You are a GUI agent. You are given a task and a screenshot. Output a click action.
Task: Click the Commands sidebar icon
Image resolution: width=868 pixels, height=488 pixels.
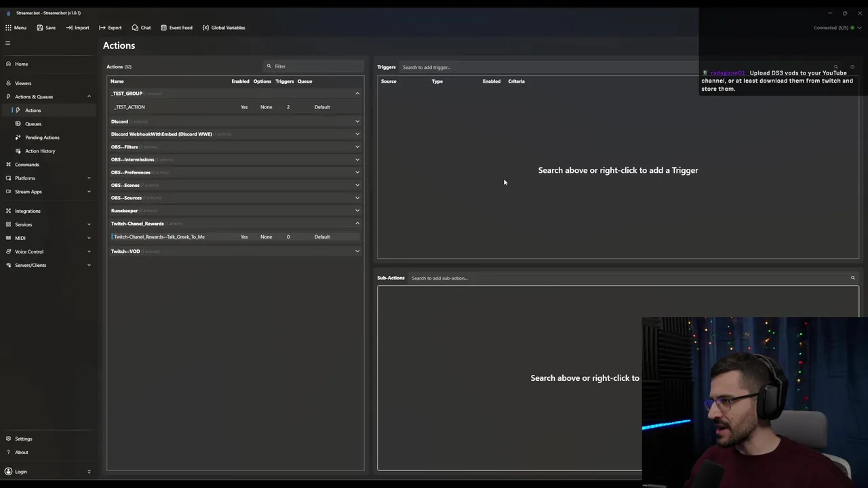(x=8, y=165)
